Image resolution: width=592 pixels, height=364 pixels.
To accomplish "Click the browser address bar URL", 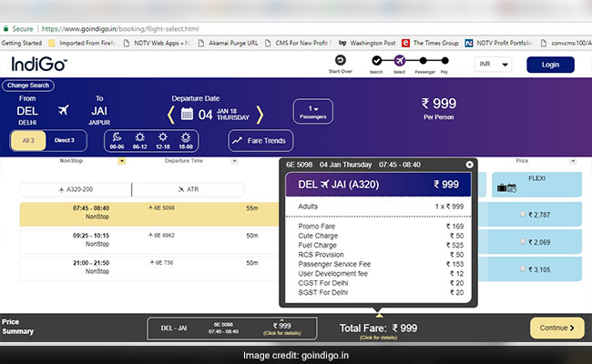I will 120,29.
